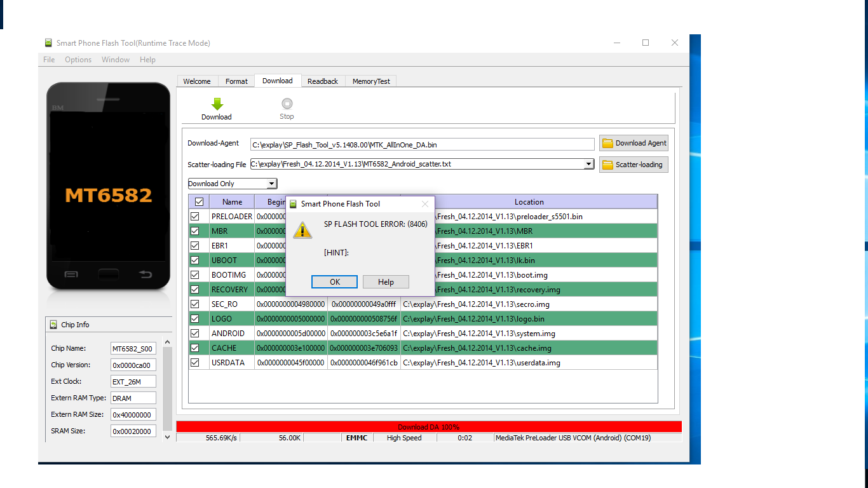The width and height of the screenshot is (868, 488).
Task: Click the Download Agent folder icon
Action: (607, 143)
